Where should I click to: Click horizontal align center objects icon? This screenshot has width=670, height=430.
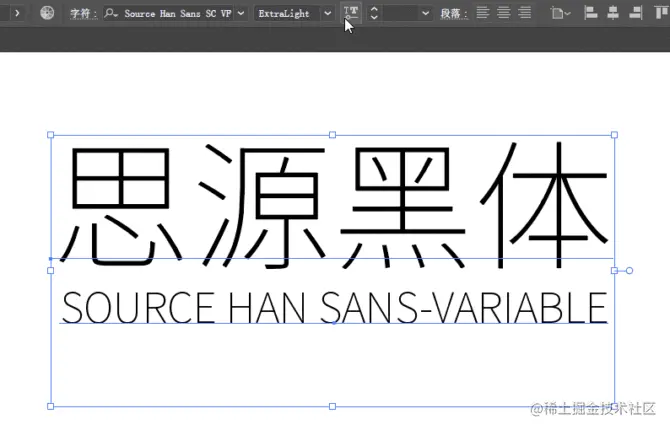613,13
